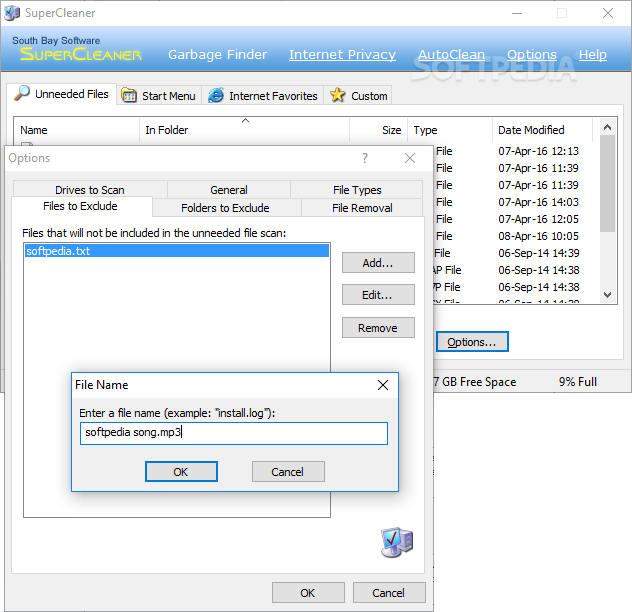632x612 pixels.
Task: Click the Unneeded Files magnifier icon
Action: point(22,93)
